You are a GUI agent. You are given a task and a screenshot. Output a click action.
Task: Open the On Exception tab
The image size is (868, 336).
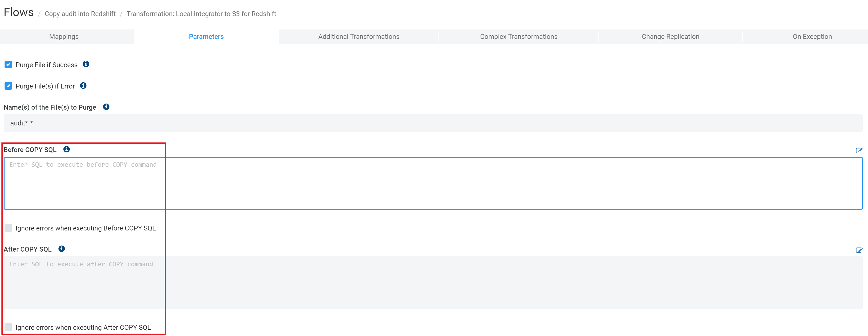[812, 36]
